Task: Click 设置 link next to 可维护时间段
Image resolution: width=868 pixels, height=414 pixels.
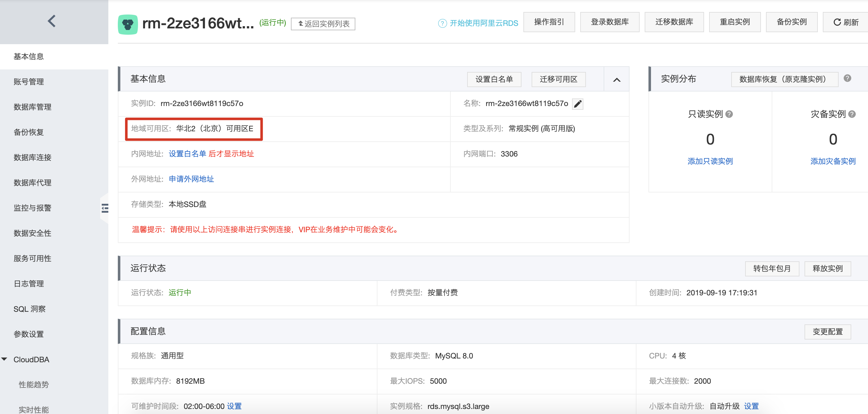Action: tap(234, 406)
